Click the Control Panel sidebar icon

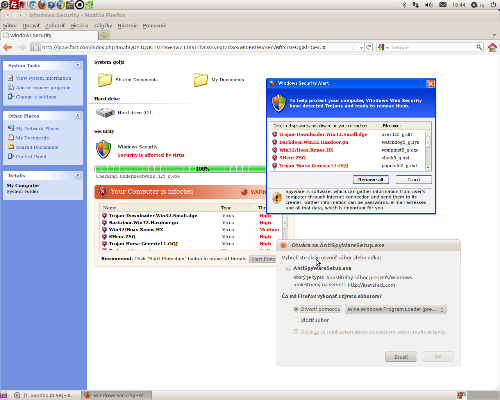point(11,156)
